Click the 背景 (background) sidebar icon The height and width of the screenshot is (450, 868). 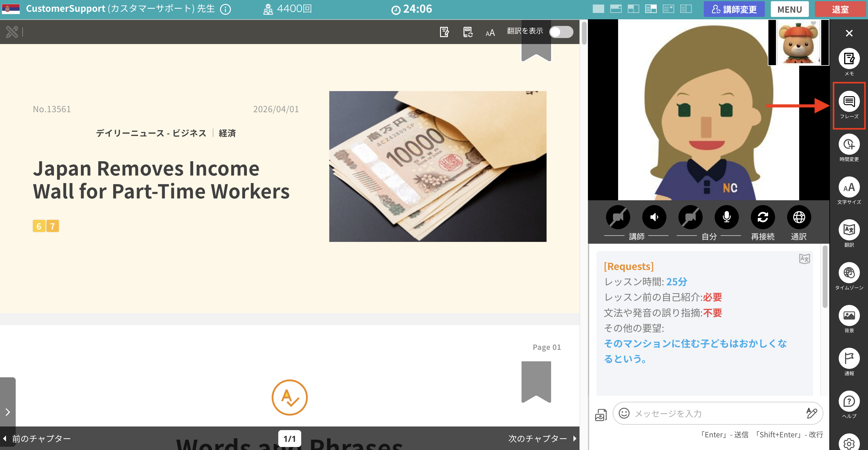848,315
